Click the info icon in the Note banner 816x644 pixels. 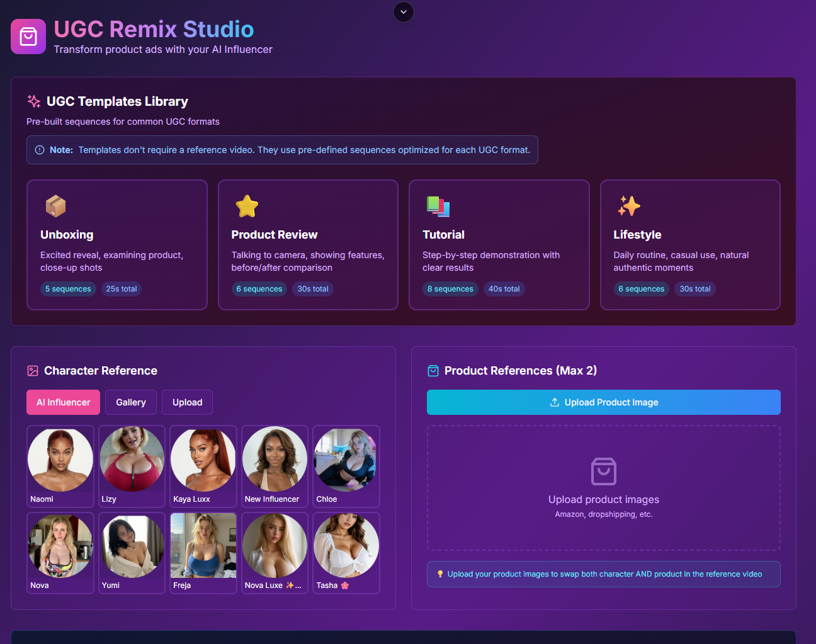click(39, 150)
